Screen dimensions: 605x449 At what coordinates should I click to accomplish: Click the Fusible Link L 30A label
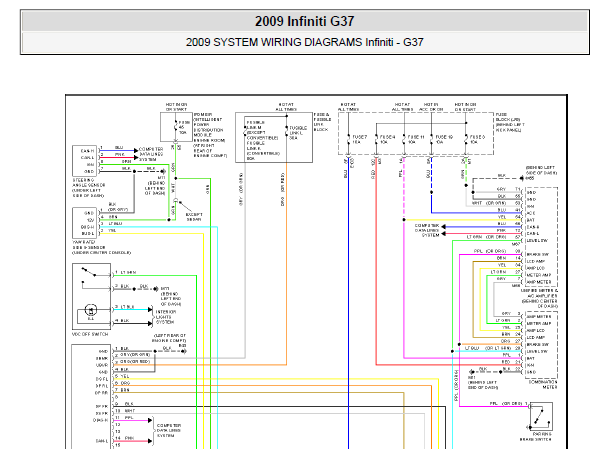298,133
